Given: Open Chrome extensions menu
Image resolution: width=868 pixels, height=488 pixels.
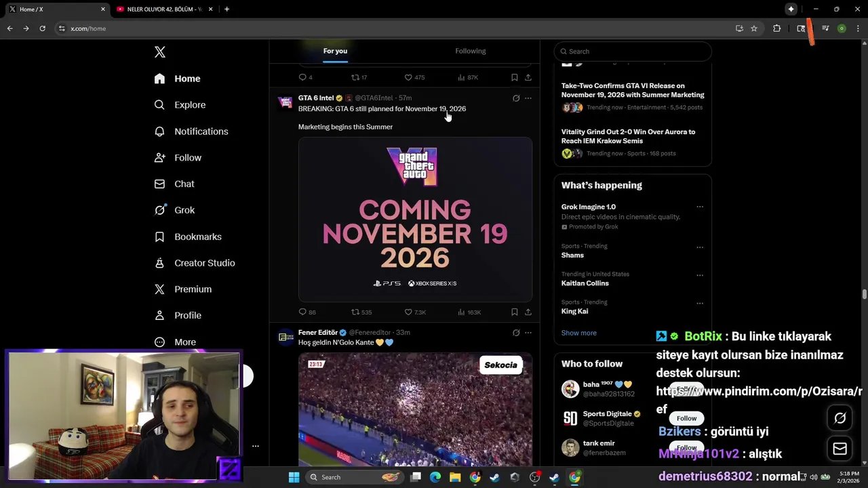Looking at the screenshot, I should pyautogui.click(x=776, y=28).
